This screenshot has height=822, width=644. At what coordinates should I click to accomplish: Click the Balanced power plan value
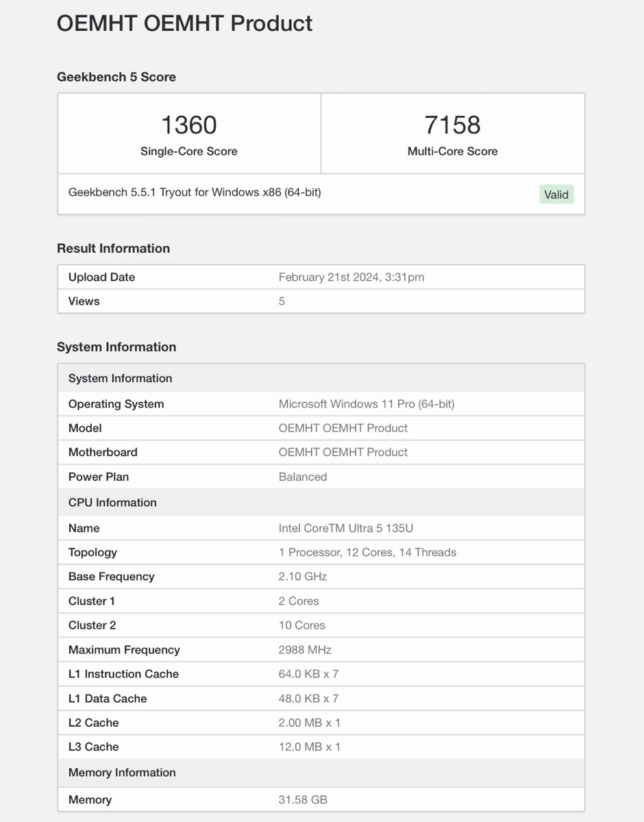pyautogui.click(x=302, y=477)
